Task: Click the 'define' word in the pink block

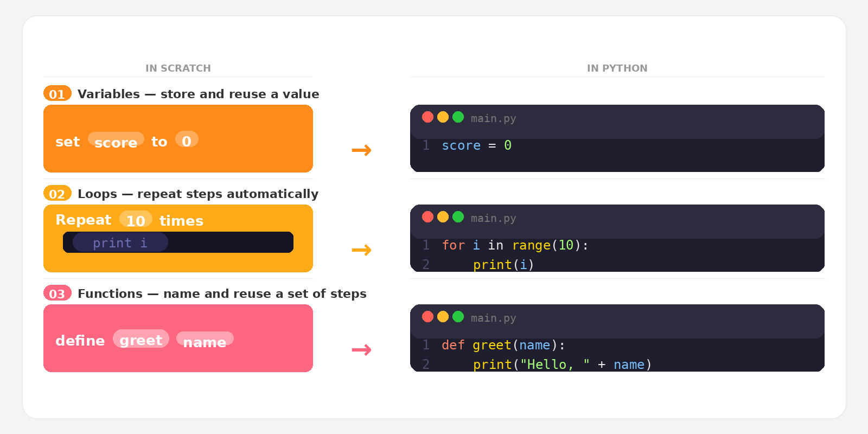Action: (x=80, y=340)
